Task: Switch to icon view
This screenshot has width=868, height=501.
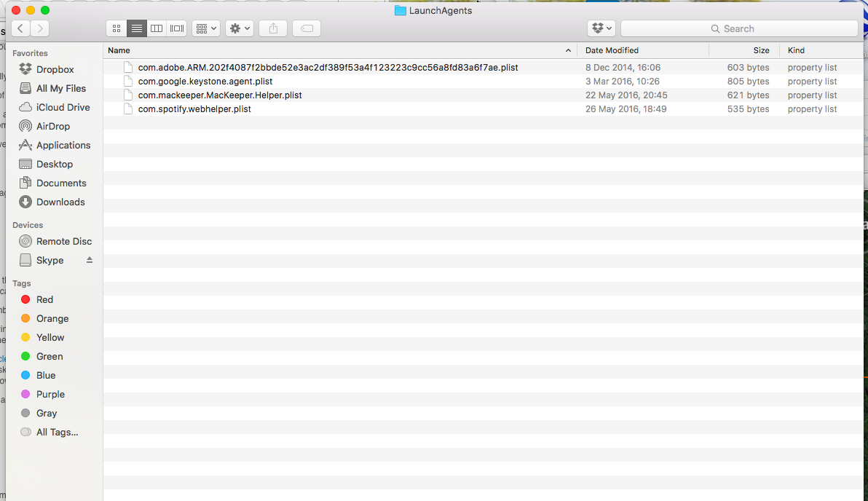Action: coord(117,28)
